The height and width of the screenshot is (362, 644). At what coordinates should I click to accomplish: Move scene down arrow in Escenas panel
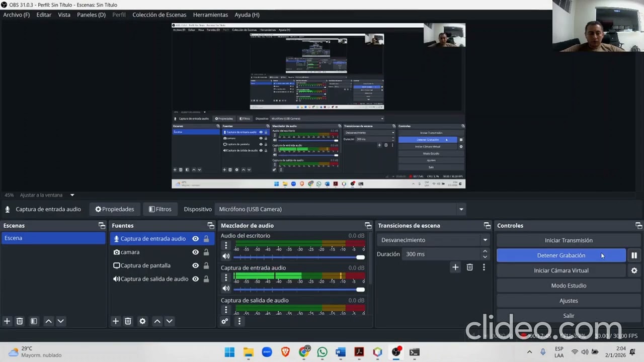[x=60, y=321]
